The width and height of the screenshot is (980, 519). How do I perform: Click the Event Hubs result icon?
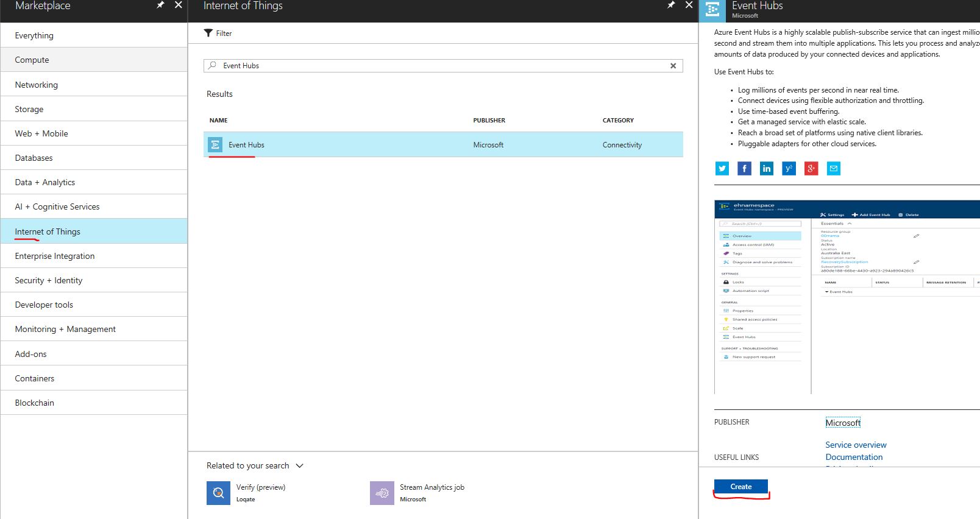(215, 144)
